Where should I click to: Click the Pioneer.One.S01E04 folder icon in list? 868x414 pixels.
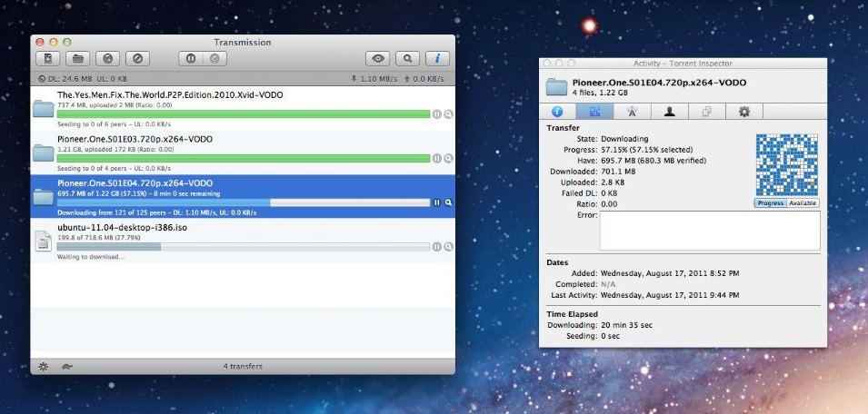(x=44, y=197)
